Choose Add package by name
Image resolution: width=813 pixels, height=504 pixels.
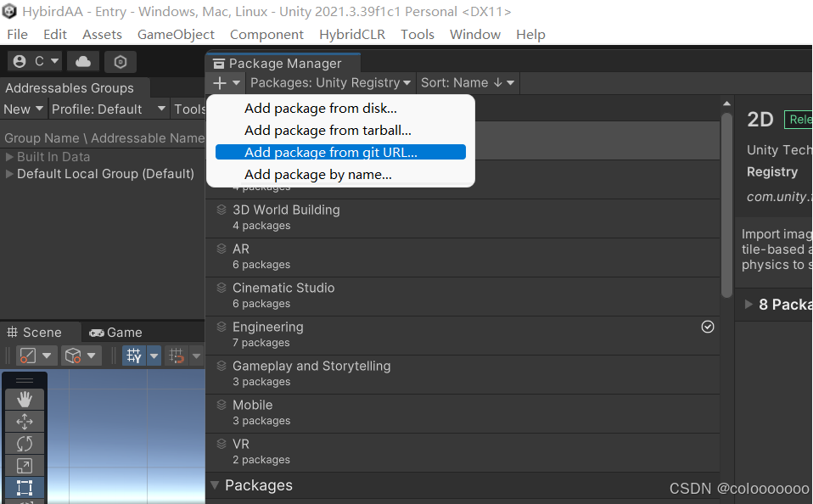point(340,174)
